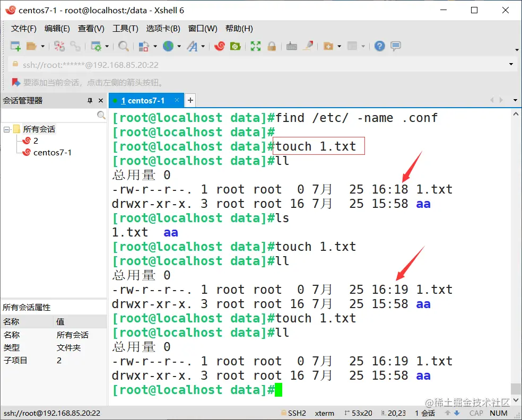This screenshot has height=420, width=522.
Task: Click the Open Session folder icon
Action: (31, 46)
